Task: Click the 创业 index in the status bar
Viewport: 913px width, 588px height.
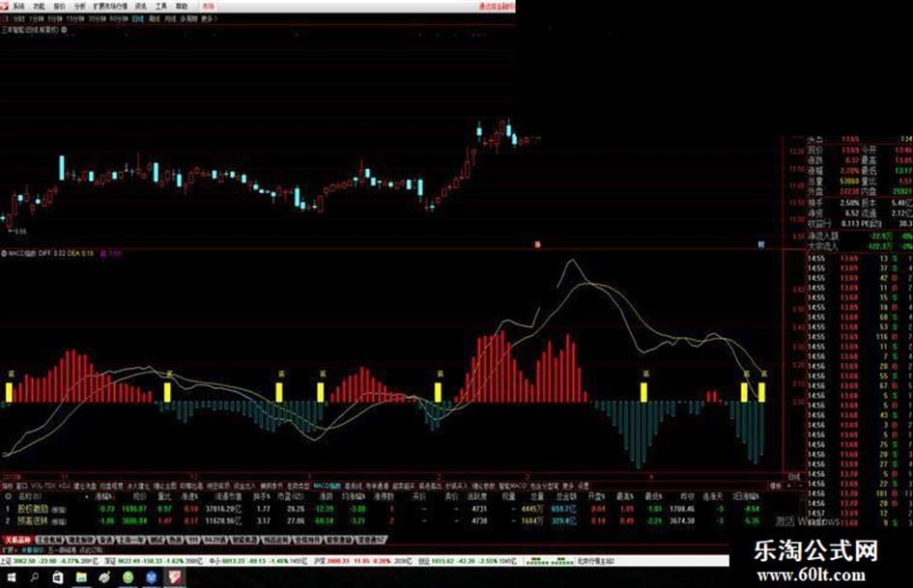Action: (467, 561)
